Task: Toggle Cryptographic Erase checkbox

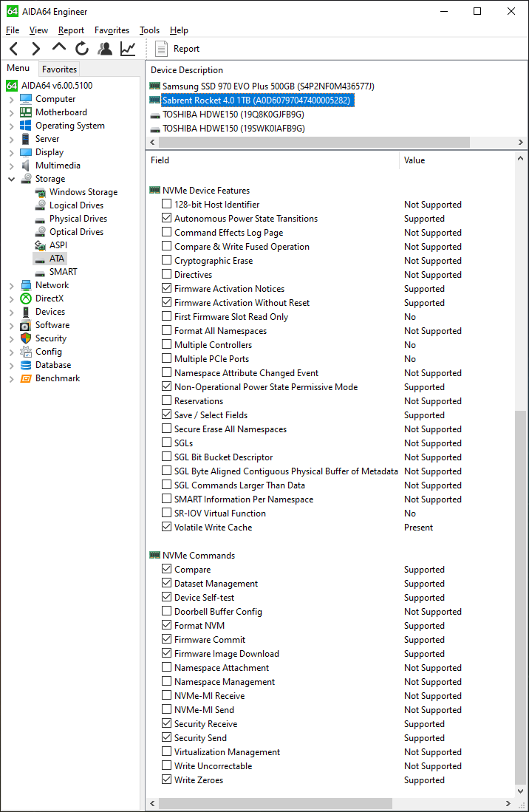Action: point(167,260)
